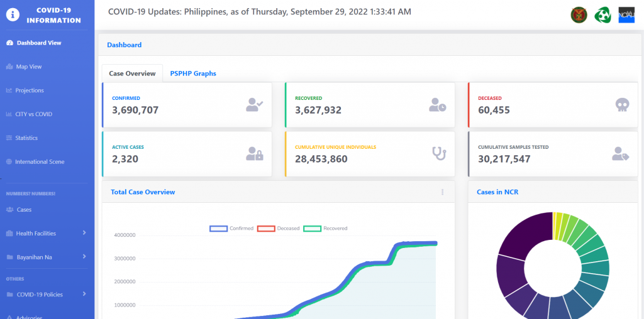Click the Recovered count 3,627,932

coord(318,111)
